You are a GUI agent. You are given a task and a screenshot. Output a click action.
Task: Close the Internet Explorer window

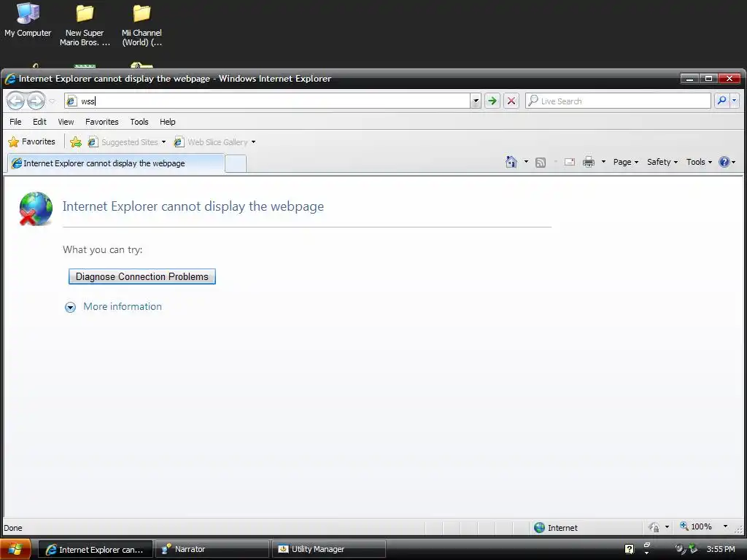pyautogui.click(x=729, y=79)
